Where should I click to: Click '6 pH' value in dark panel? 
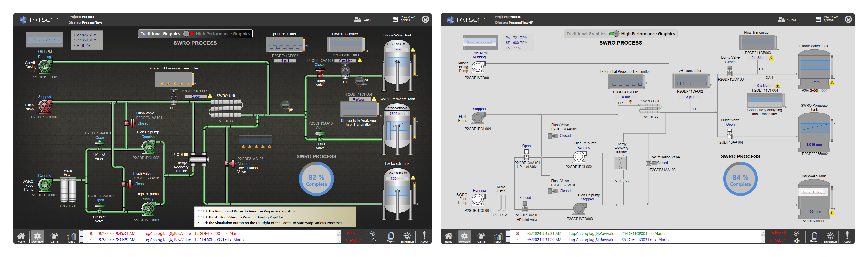pyautogui.click(x=285, y=61)
